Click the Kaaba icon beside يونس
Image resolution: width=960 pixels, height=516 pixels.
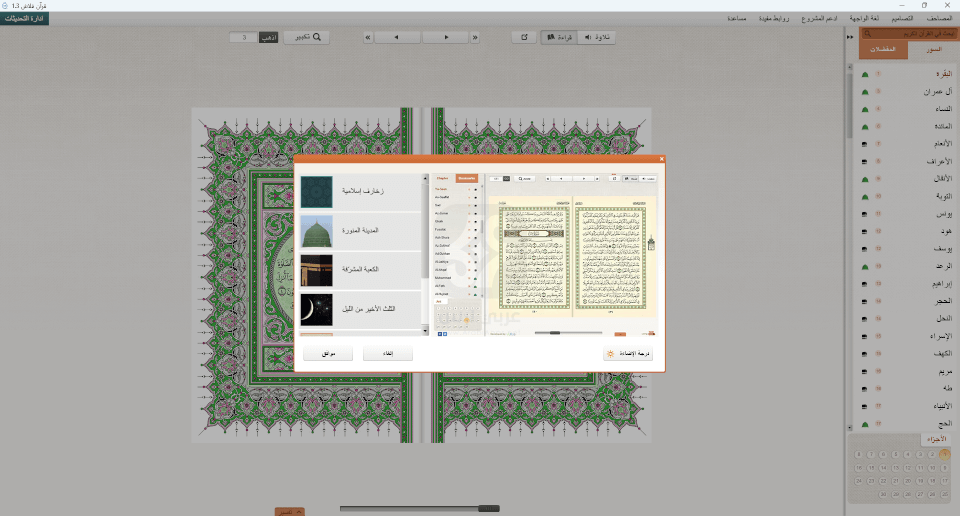(x=865, y=215)
